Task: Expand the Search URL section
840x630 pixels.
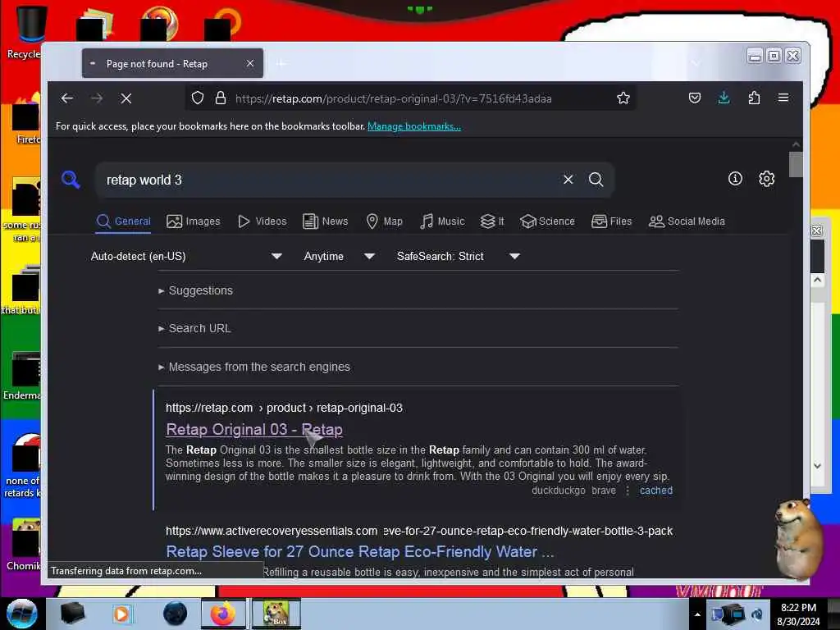Action: tap(194, 328)
